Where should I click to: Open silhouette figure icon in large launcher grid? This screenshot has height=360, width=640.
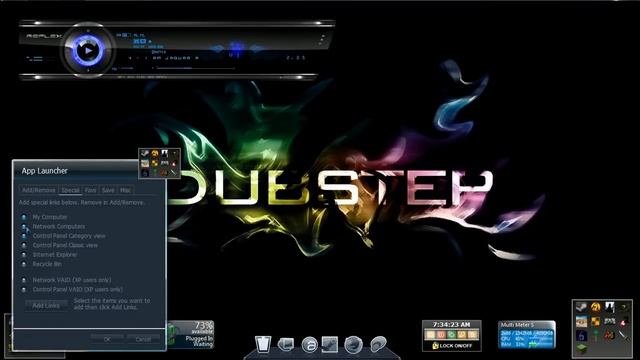[x=609, y=307]
